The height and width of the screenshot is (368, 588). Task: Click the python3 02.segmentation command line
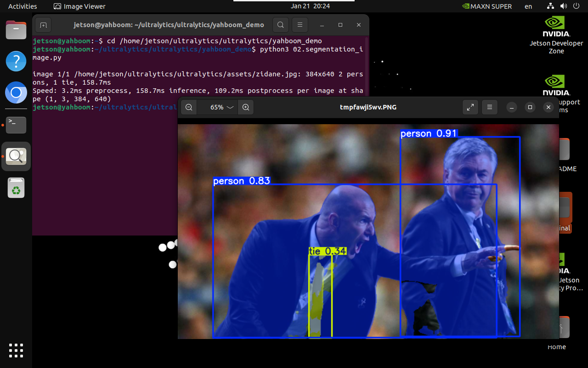tap(198, 53)
